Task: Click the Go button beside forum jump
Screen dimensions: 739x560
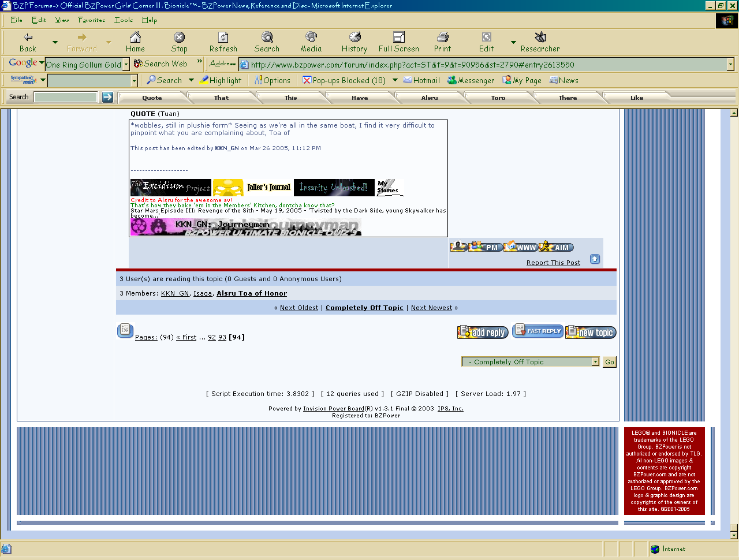Action: point(610,362)
